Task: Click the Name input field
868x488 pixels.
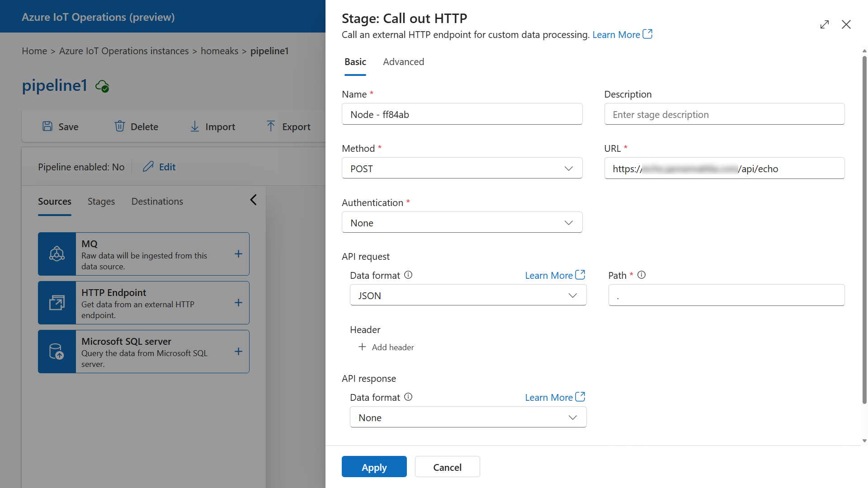Action: pyautogui.click(x=462, y=114)
